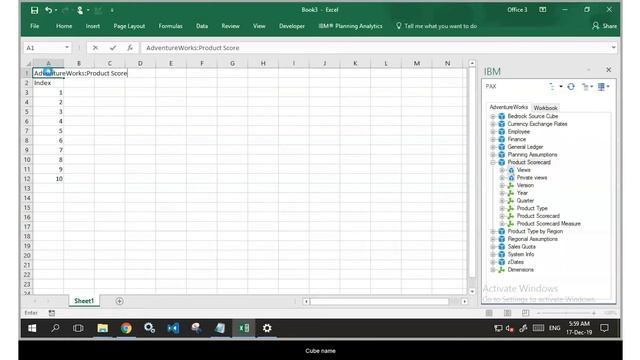Click the horizontal scrollbar track below the sheet
The width and height of the screenshot is (640, 360).
pos(380,302)
